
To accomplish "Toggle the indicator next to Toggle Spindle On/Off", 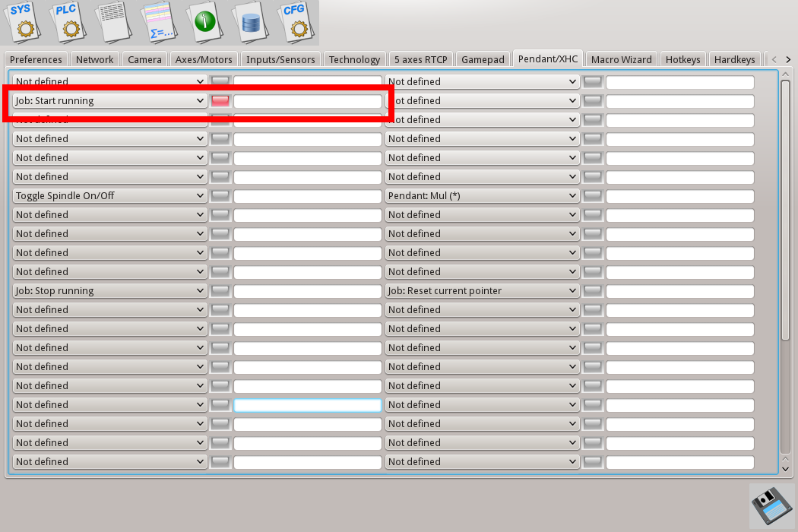I will point(220,195).
